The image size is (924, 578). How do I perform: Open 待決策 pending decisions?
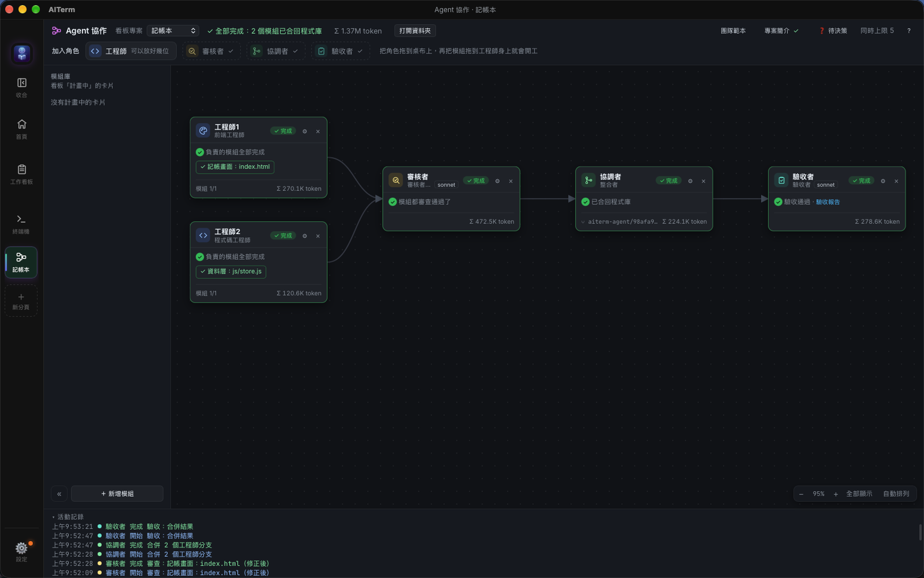click(x=833, y=31)
